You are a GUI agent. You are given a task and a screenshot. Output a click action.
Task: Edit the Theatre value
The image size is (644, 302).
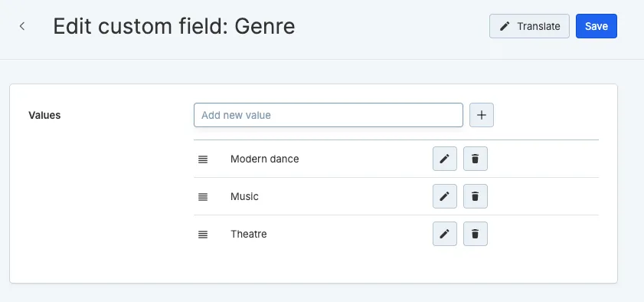pos(444,234)
